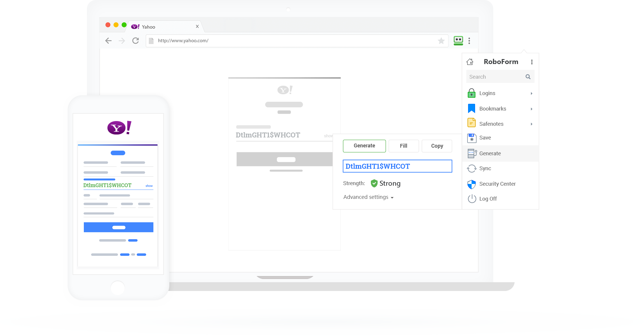The height and width of the screenshot is (336, 644).
Task: Select the Copy button for password
Action: 436,146
